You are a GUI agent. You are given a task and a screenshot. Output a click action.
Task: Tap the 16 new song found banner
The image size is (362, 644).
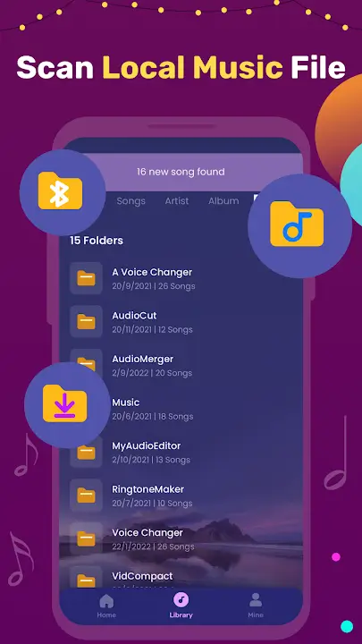point(181,172)
